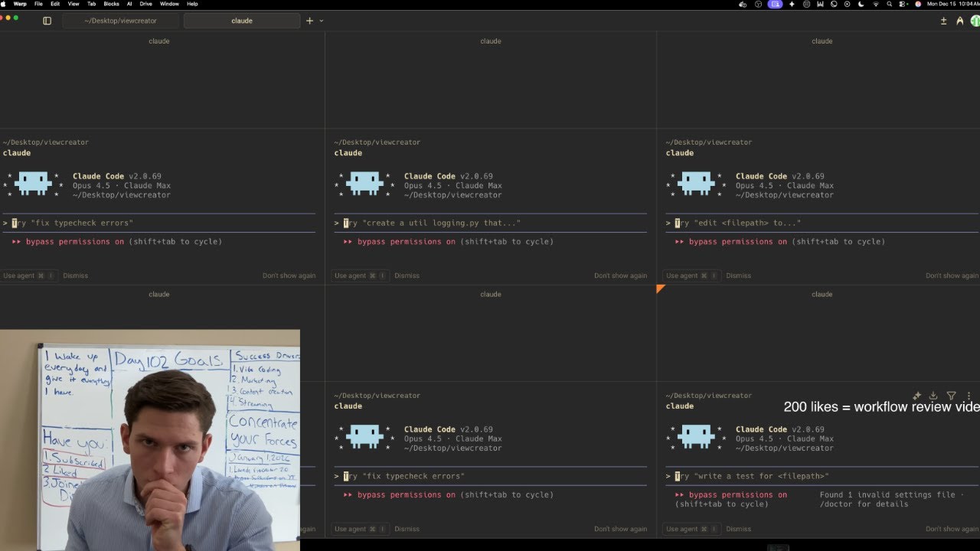
Task: Click Don't show again in the bottom-right pane
Action: (952, 529)
